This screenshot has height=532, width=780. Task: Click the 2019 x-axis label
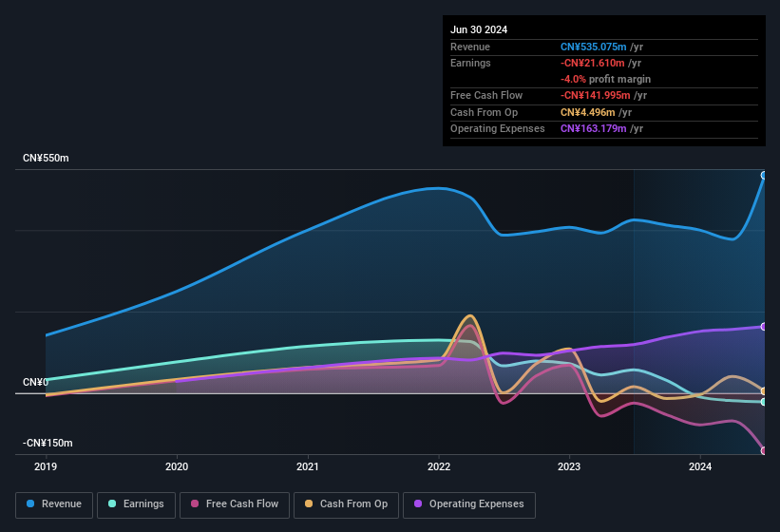click(46, 466)
